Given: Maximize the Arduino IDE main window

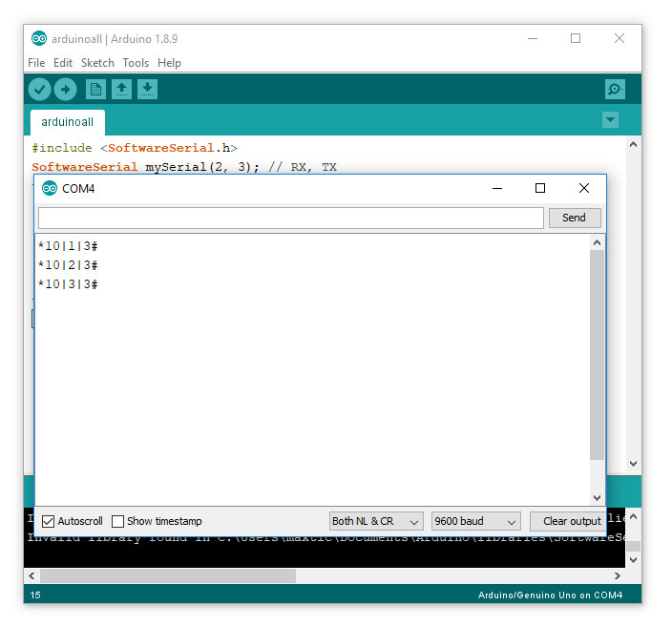Looking at the screenshot, I should 576,38.
